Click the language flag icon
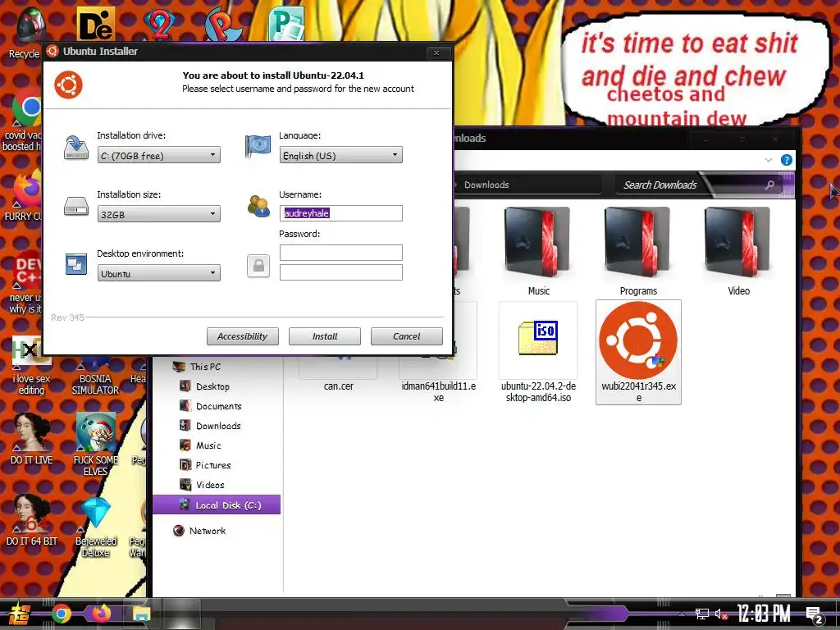This screenshot has height=630, width=840. tap(258, 146)
